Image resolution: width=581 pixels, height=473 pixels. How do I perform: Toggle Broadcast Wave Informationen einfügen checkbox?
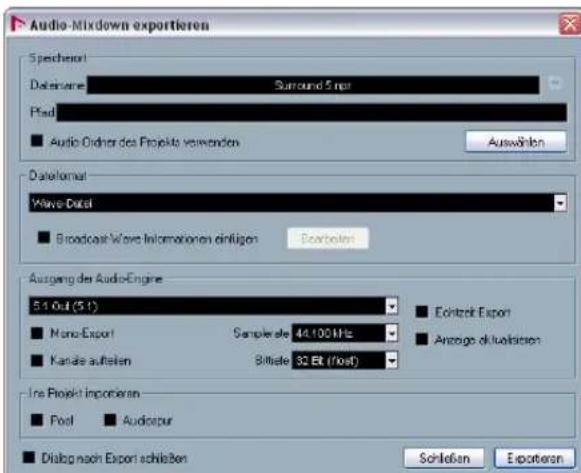[x=44, y=237]
